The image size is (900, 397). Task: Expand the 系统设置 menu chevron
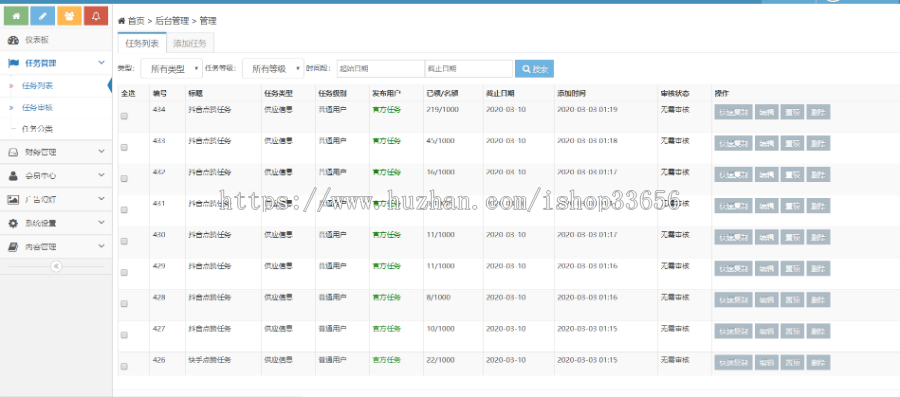[x=102, y=223]
